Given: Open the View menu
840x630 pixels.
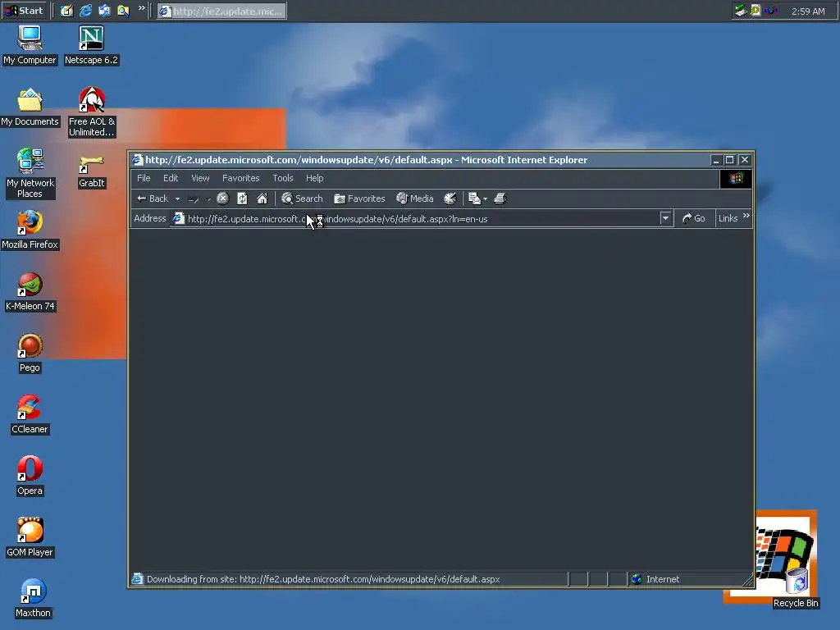Looking at the screenshot, I should (200, 178).
